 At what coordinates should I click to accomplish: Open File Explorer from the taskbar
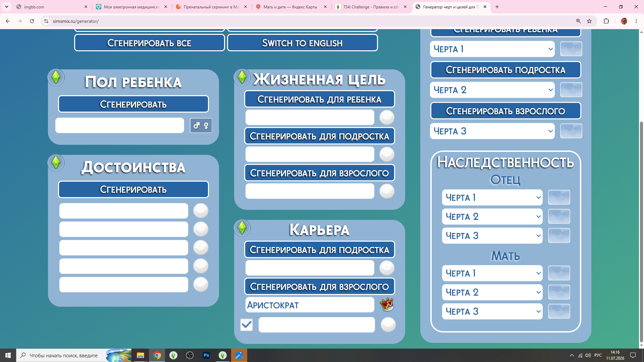tap(140, 355)
